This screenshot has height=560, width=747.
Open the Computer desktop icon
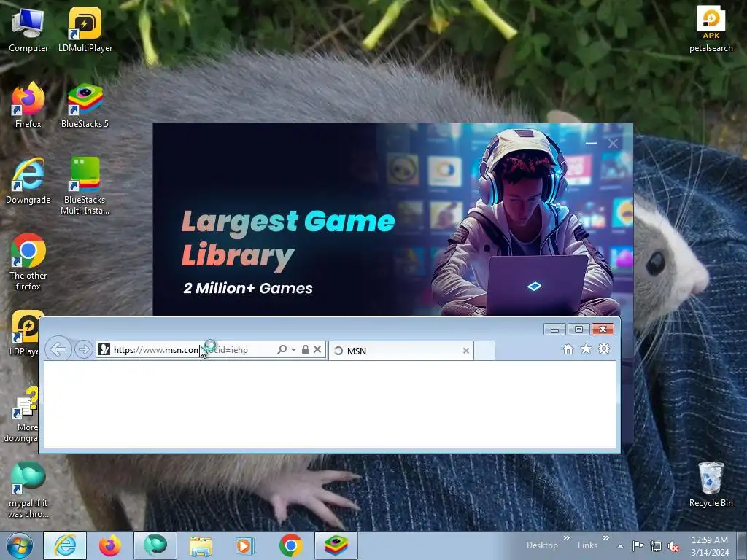[28, 31]
